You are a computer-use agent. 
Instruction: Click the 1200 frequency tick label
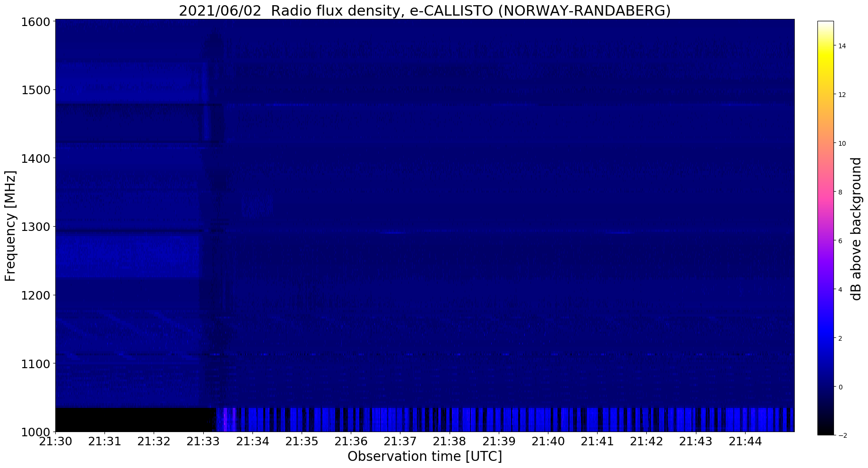click(x=36, y=295)
